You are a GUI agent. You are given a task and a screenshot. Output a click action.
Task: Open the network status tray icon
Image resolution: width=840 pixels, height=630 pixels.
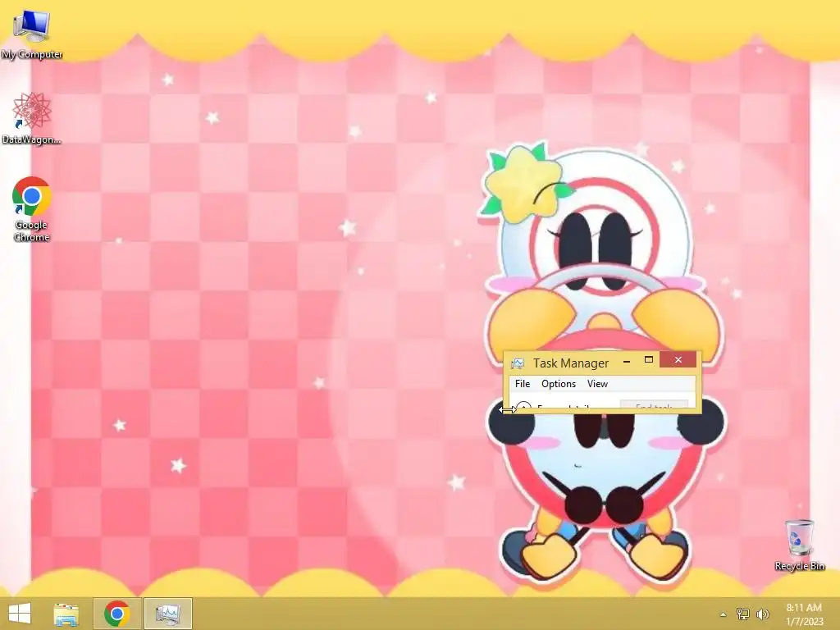pos(742,614)
